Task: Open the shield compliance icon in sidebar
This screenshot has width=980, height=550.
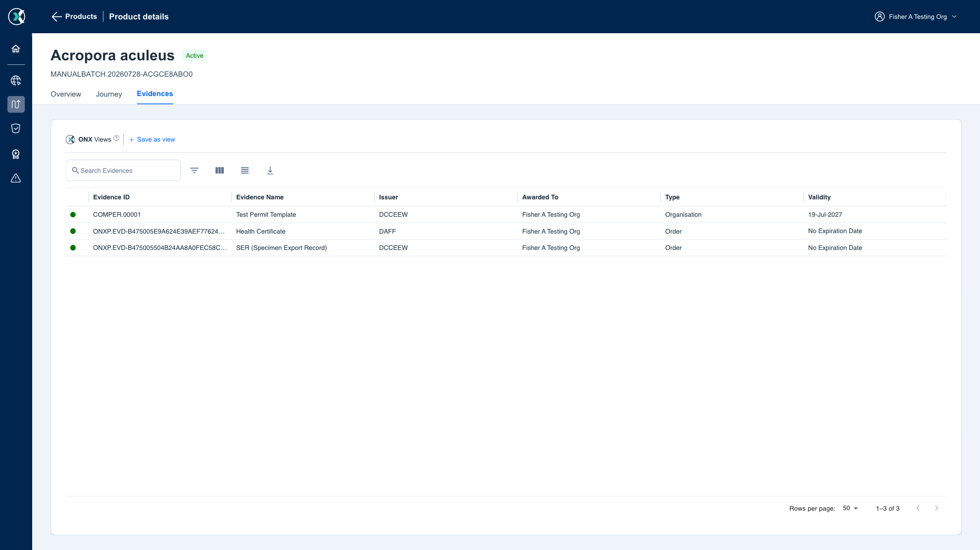Action: coord(16,128)
